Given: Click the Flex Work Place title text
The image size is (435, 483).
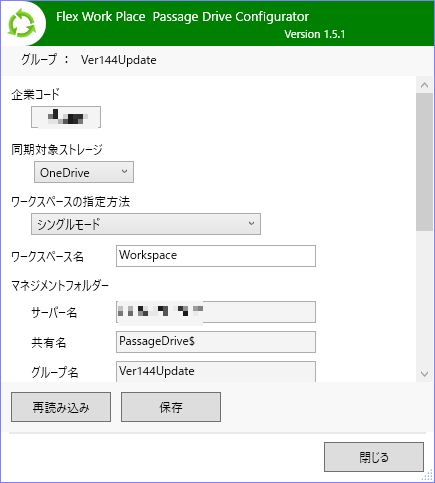Looking at the screenshot, I should (101, 17).
